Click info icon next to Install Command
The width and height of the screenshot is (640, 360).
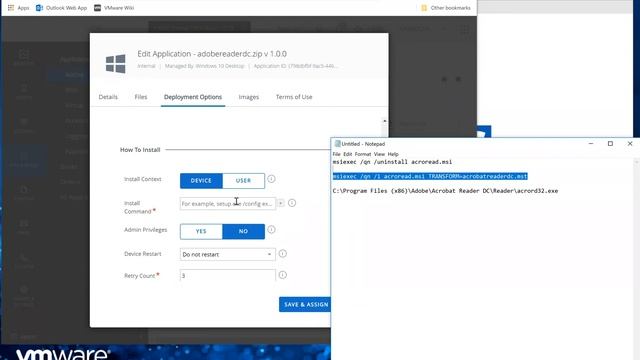(x=292, y=203)
